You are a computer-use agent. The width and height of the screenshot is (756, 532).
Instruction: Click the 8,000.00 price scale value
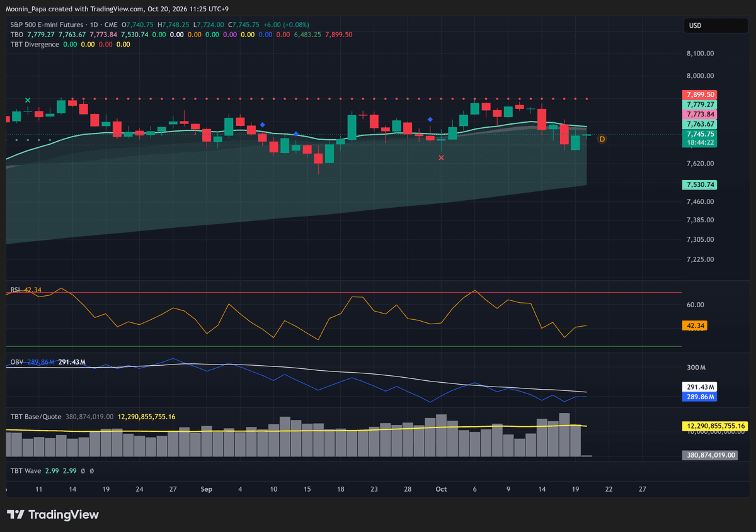click(700, 76)
